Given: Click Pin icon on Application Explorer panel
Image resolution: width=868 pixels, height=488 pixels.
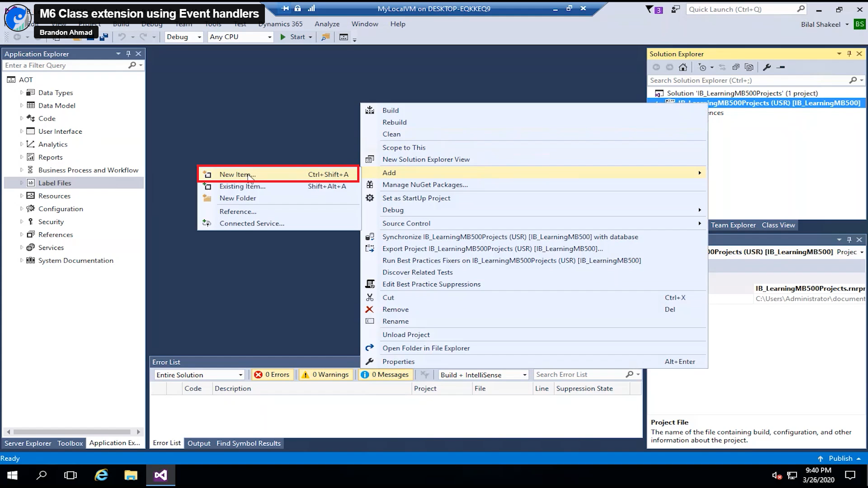Looking at the screenshot, I should [x=128, y=54].
